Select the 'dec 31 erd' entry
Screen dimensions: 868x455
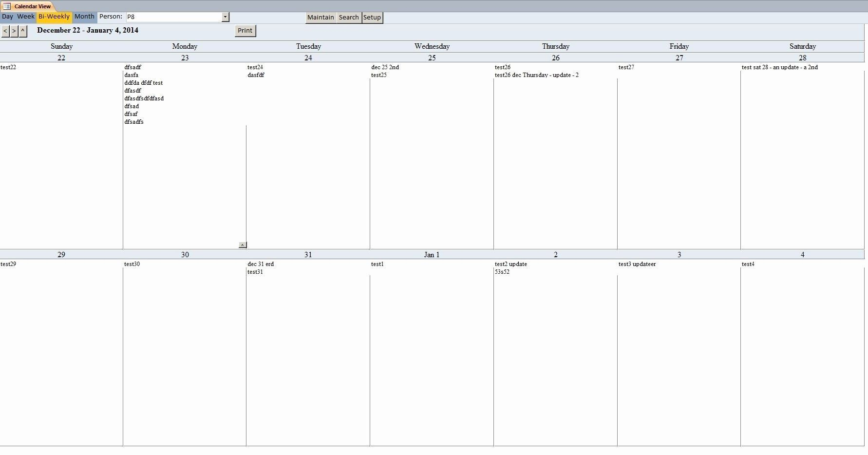[x=261, y=264]
